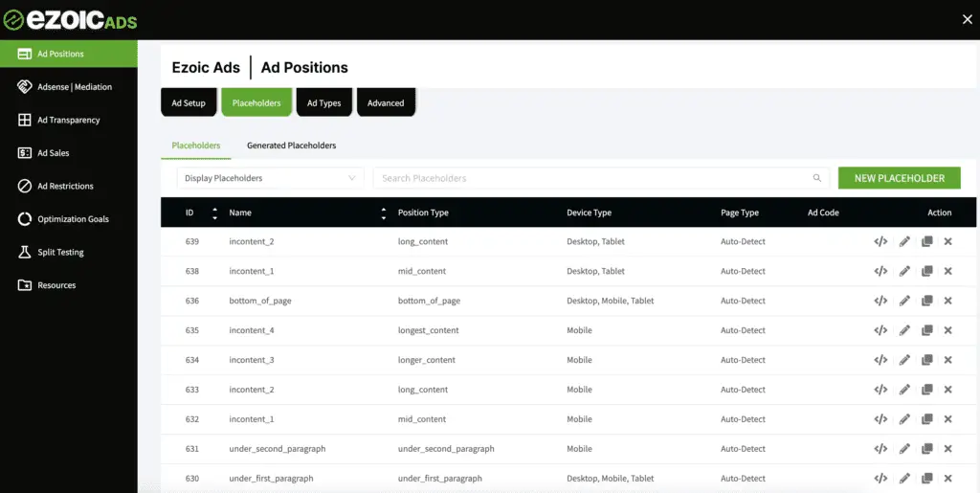
Task: Edit placeholder 638 with pencil icon
Action: coord(904,271)
